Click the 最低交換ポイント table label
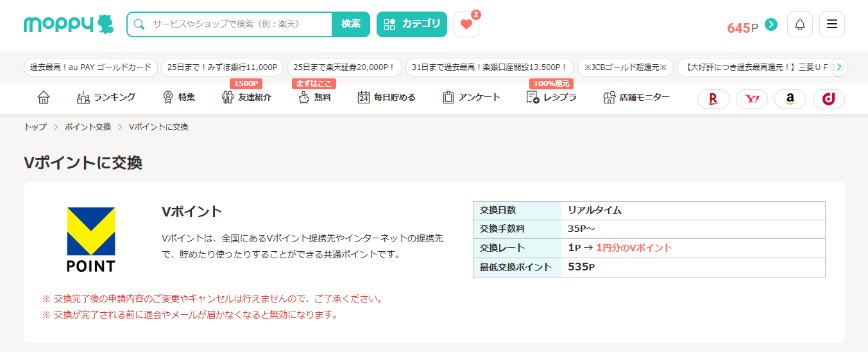The height and width of the screenshot is (352, 868). point(516,267)
